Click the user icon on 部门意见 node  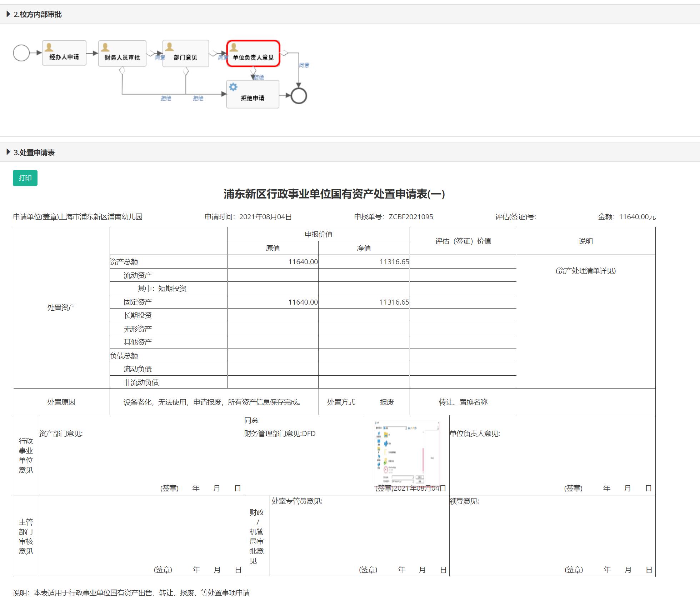pyautogui.click(x=170, y=46)
